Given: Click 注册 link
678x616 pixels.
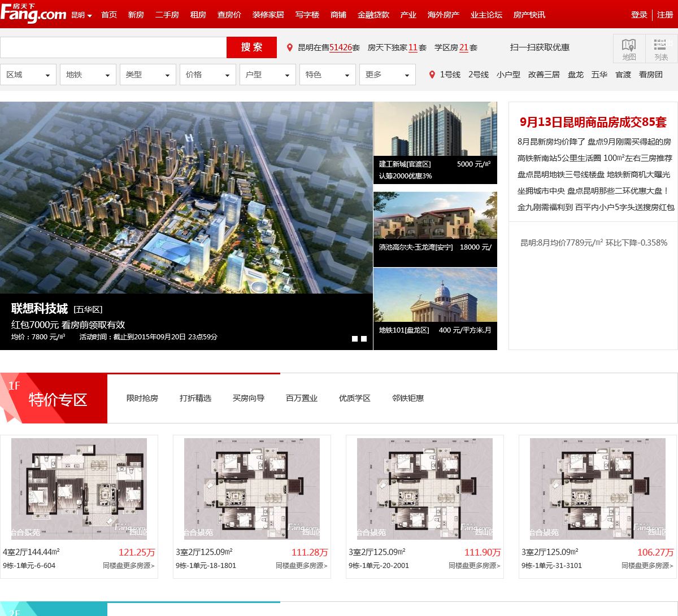Looking at the screenshot, I should (x=665, y=15).
